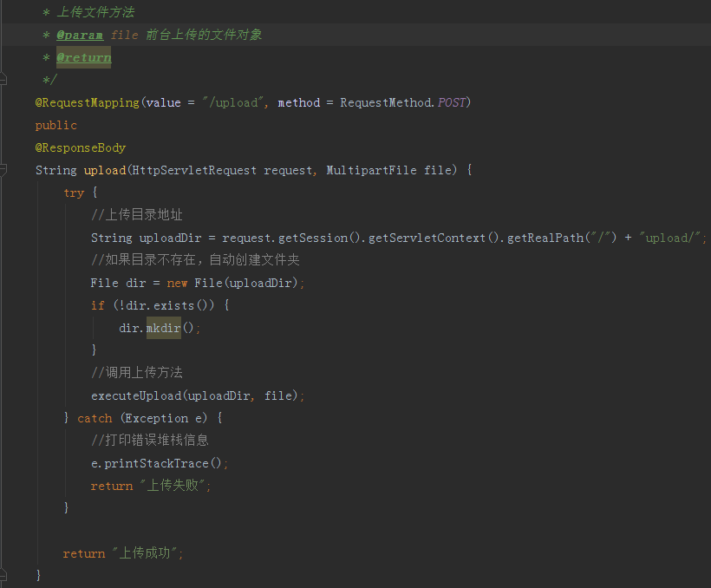Image resolution: width=711 pixels, height=588 pixels.
Task: Click the @param Javadoc tag
Action: (x=80, y=35)
